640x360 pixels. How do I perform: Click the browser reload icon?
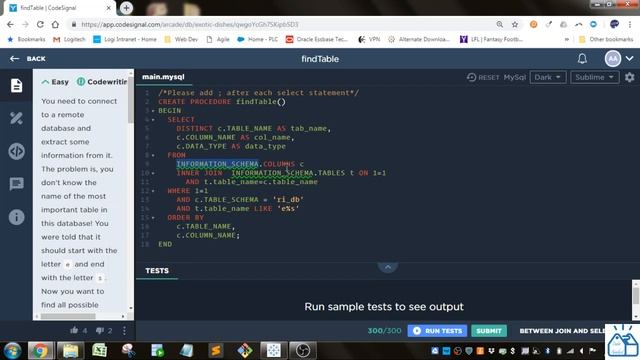coord(40,24)
